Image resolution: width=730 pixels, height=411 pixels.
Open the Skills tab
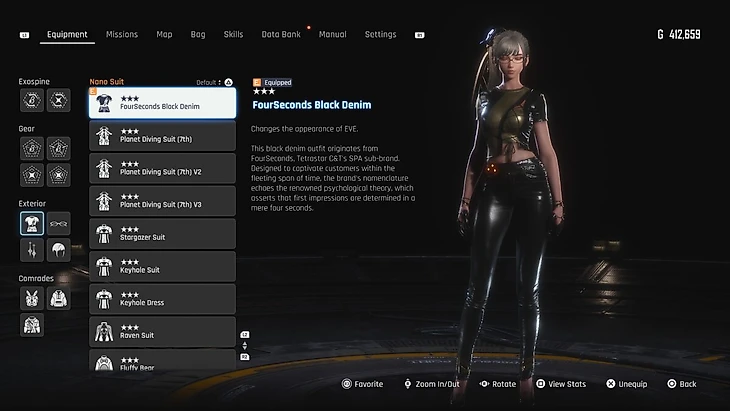pos(233,34)
